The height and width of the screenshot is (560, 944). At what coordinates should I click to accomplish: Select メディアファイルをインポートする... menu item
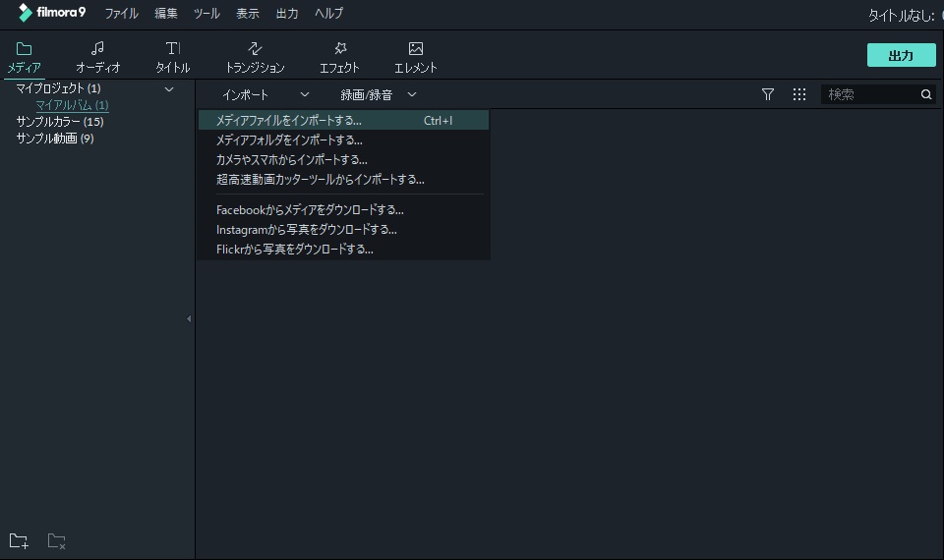coord(344,120)
